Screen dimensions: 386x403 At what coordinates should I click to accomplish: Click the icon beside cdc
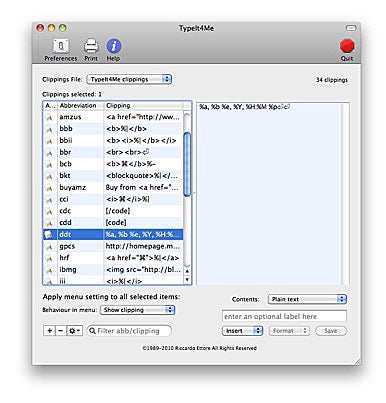coord(49,211)
